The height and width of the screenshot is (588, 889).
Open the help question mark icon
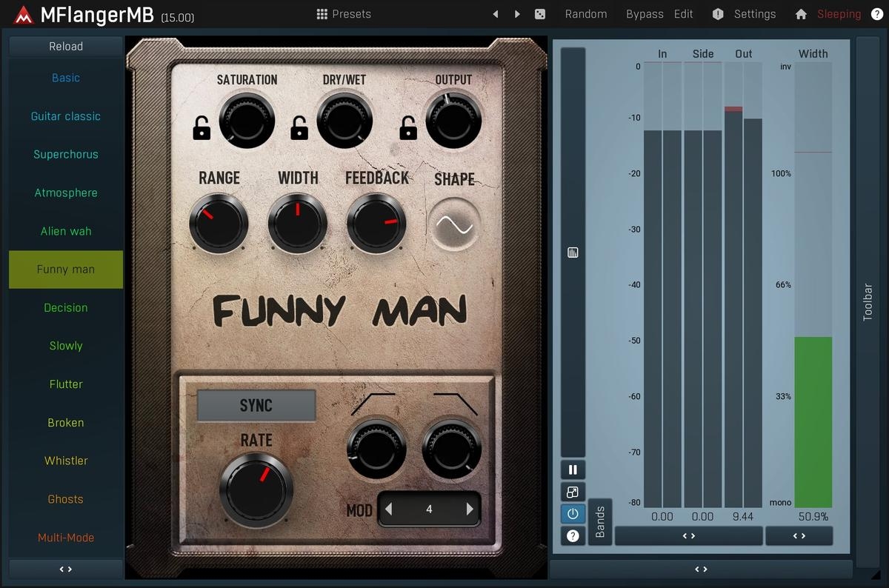coord(876,14)
